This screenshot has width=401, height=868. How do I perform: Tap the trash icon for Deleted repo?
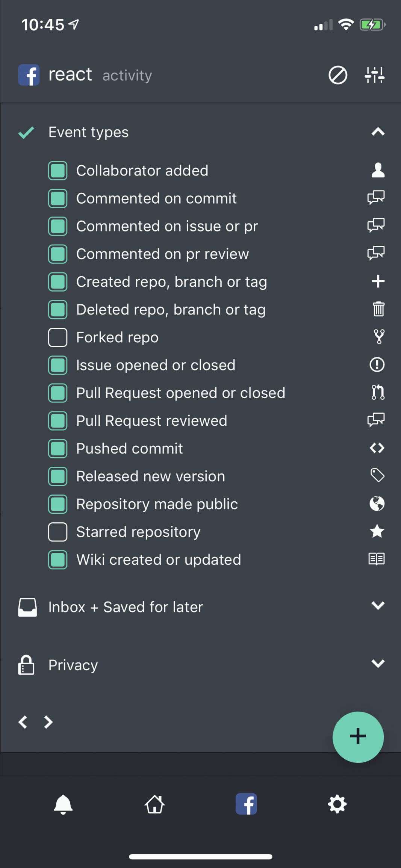(378, 309)
